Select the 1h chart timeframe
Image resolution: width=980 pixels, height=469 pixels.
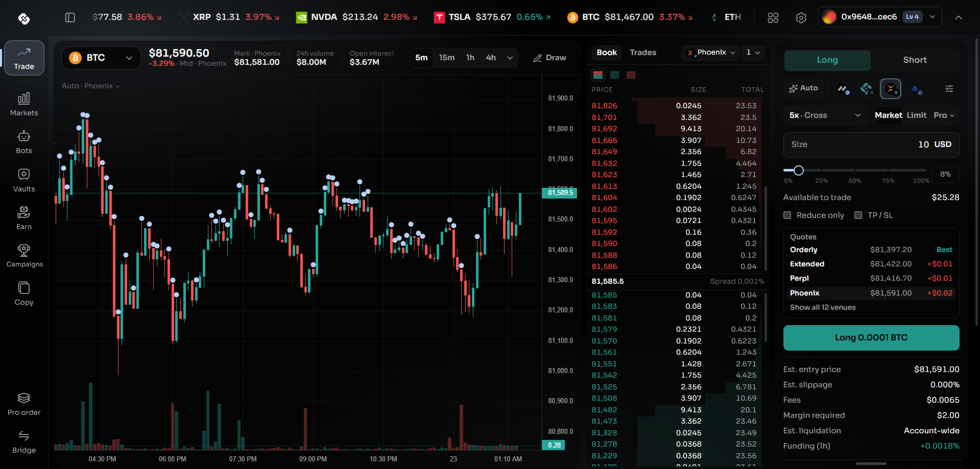tap(470, 58)
